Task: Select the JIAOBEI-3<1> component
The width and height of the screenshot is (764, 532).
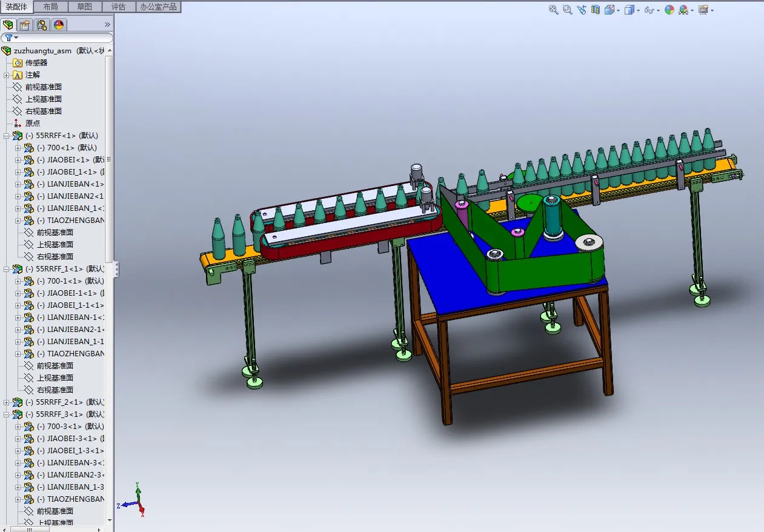Action: coord(70,439)
